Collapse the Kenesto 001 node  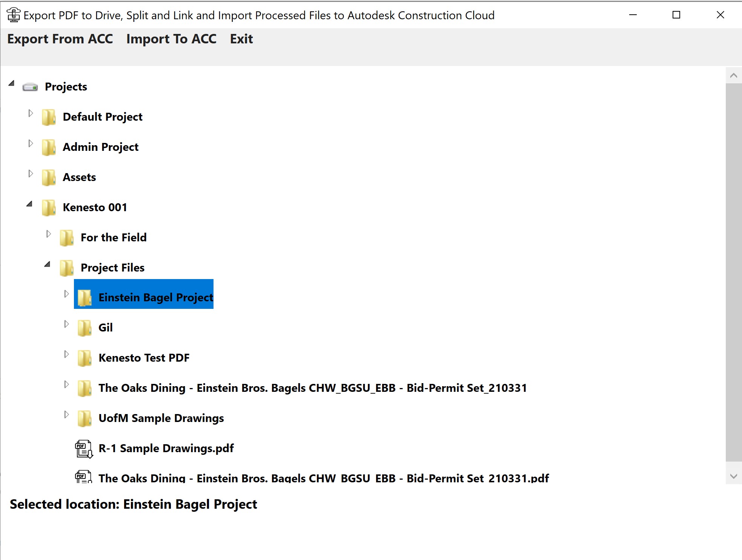click(x=29, y=204)
